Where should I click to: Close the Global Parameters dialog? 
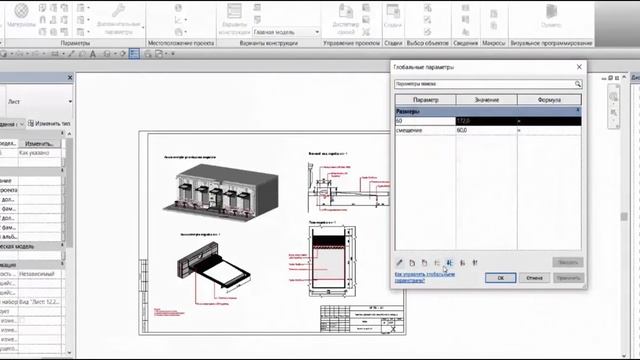[579, 67]
